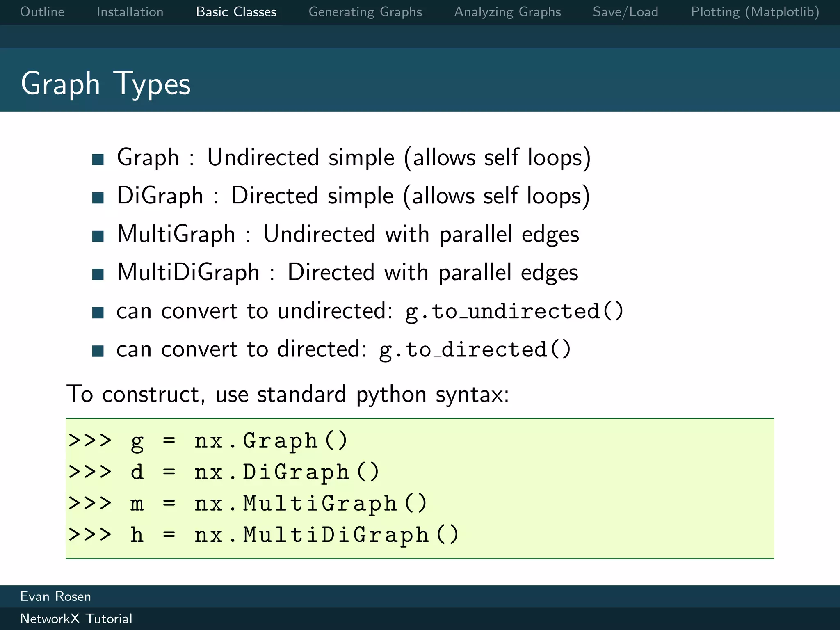Open the Analyzing Graphs section
Screen dimensions: 840x630
click(508, 12)
